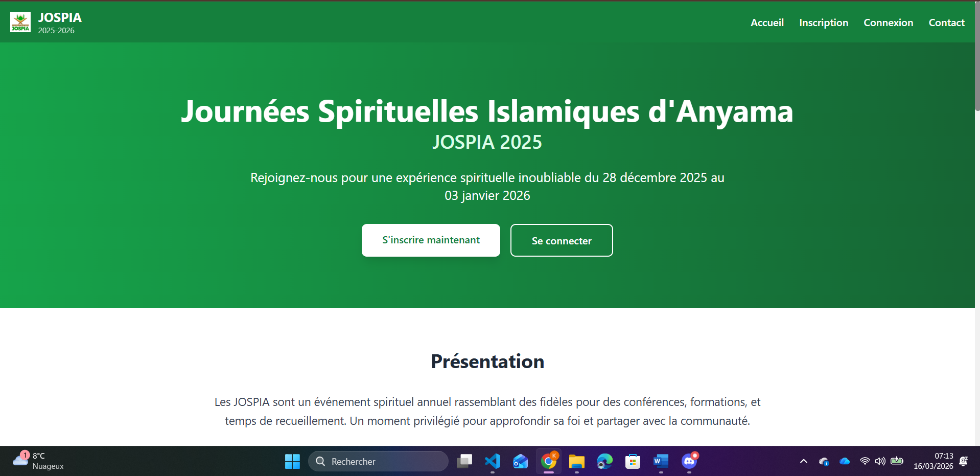Launch Microsoft Edge

pyautogui.click(x=604, y=461)
